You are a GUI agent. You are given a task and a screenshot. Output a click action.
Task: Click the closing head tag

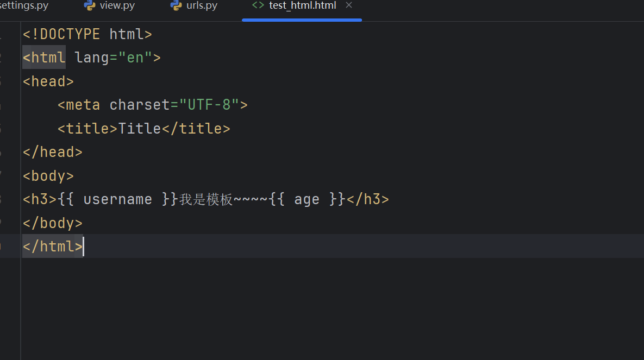coord(52,152)
